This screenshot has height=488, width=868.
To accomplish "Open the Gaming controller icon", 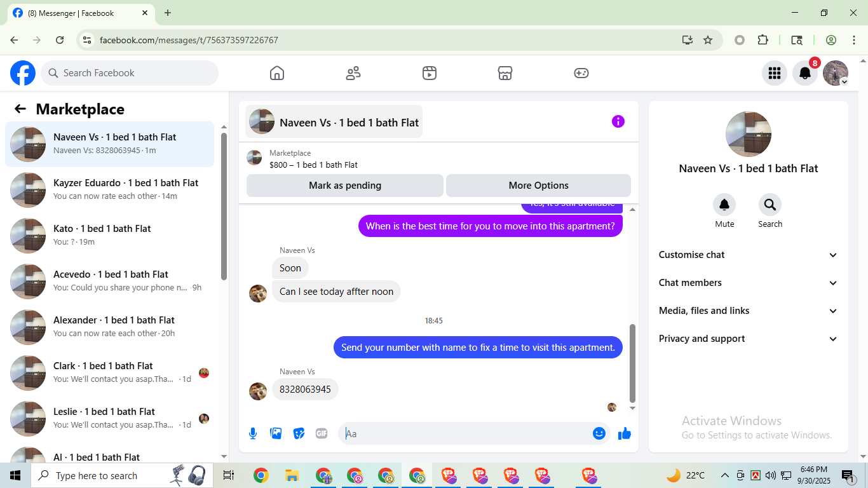I will point(581,73).
